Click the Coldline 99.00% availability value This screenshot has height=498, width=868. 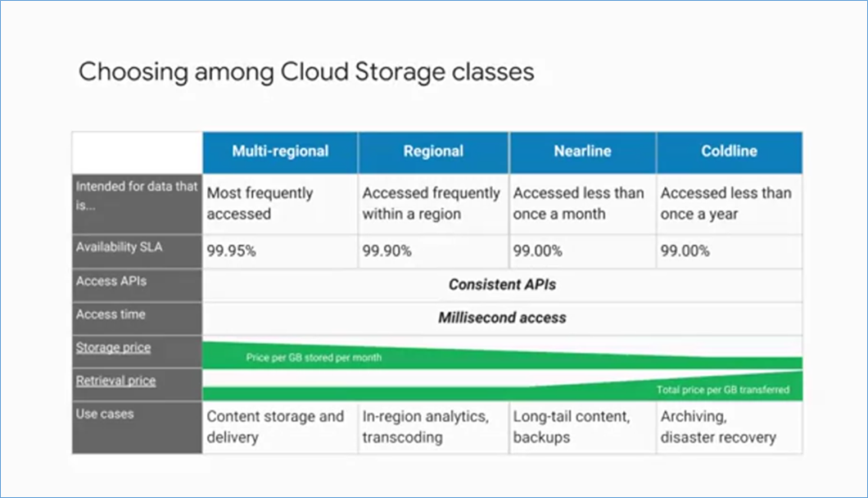pos(685,251)
